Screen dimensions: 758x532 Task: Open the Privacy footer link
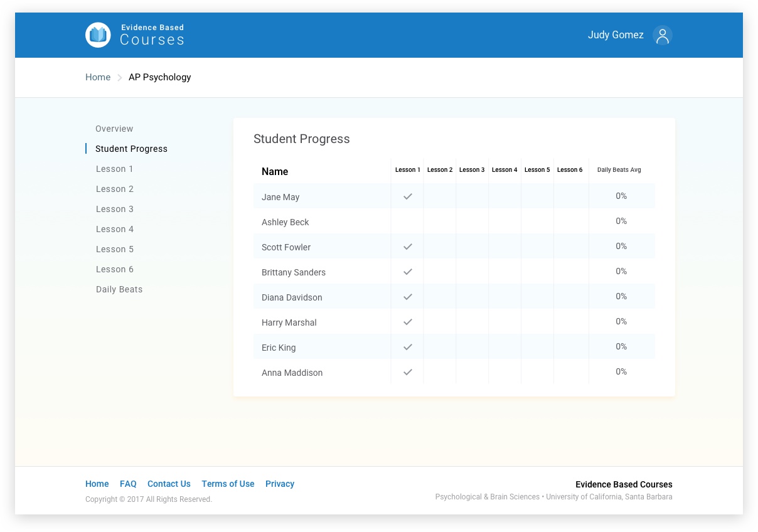pyautogui.click(x=280, y=484)
